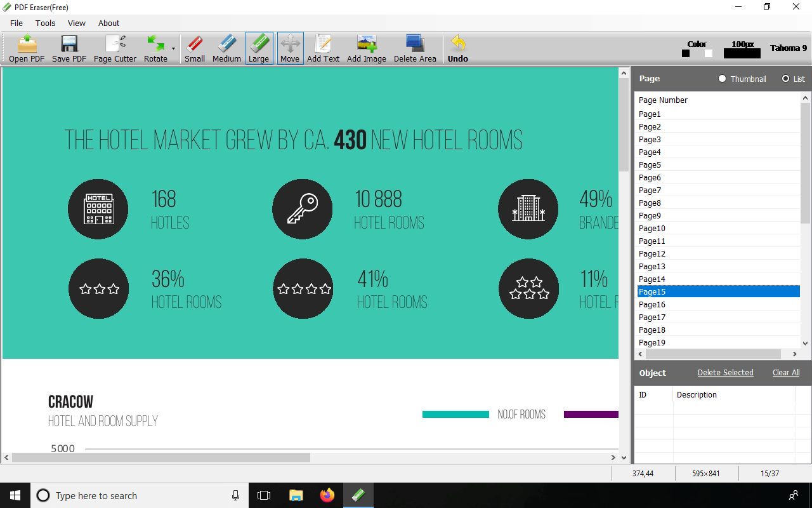This screenshot has width=812, height=508.
Task: Switch page panel to Thumbnail view
Action: click(x=722, y=79)
